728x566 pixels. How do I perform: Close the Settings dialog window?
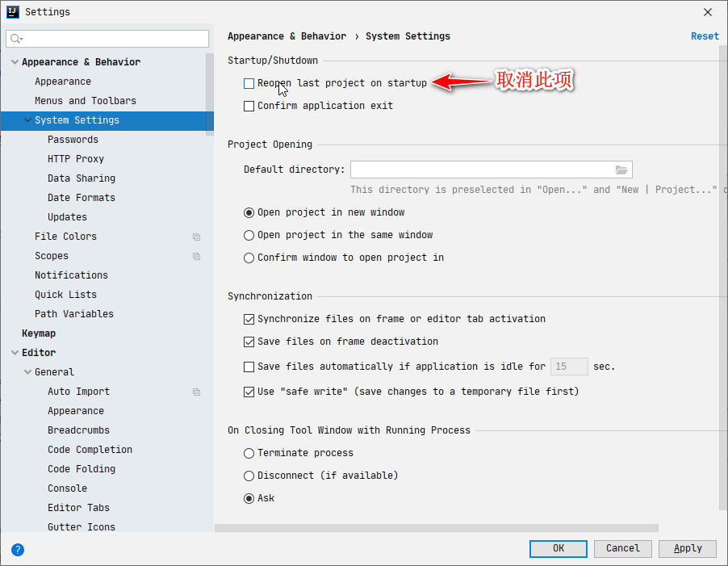pos(708,12)
